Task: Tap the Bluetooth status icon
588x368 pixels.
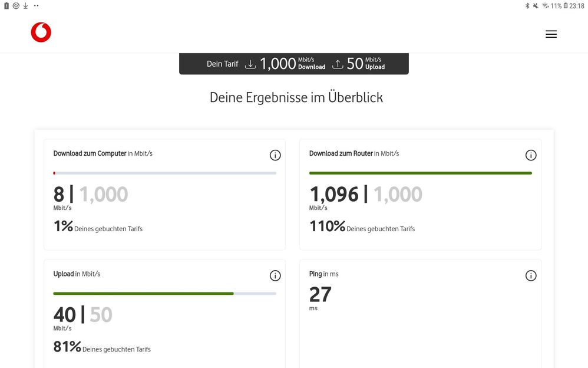Action: tap(527, 6)
